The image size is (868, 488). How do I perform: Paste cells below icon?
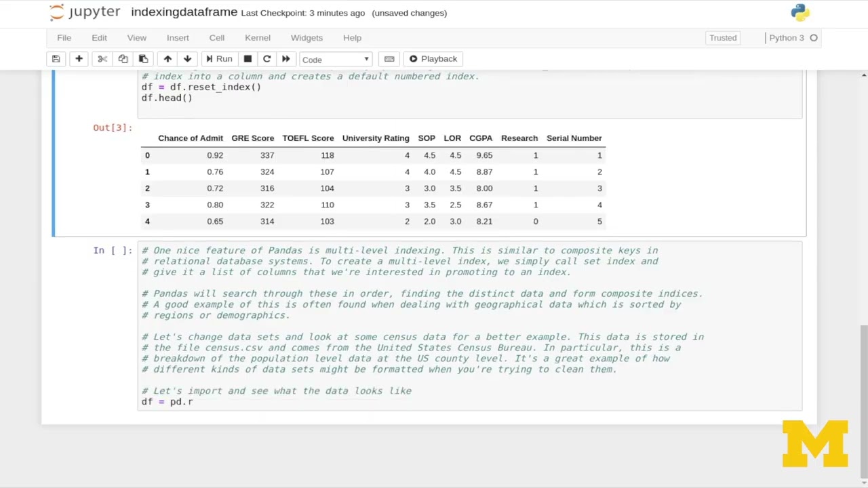tap(143, 59)
